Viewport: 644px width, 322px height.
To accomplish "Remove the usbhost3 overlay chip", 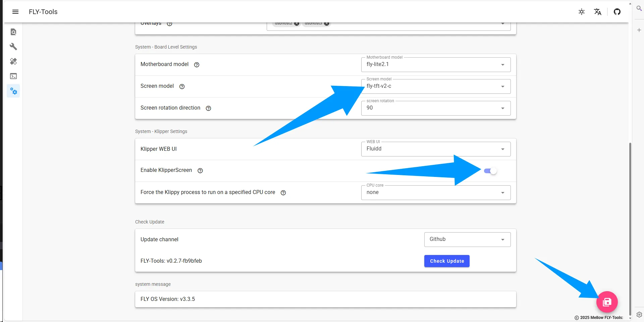I will pos(327,23).
